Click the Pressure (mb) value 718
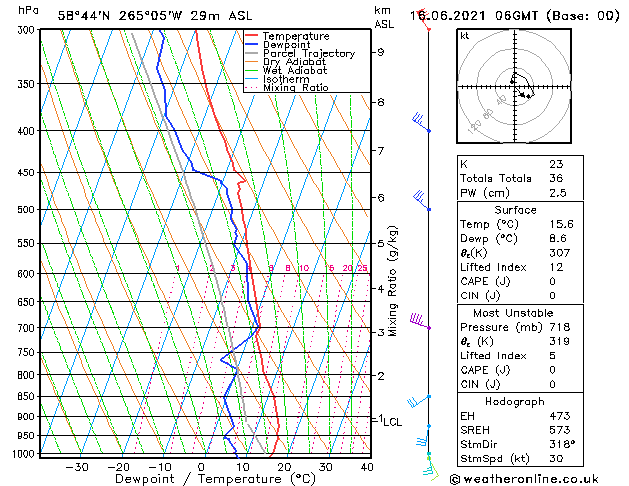 [x=560, y=327]
